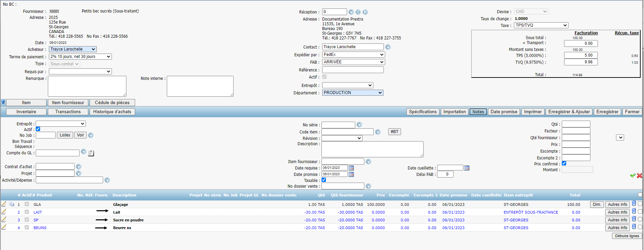Open the Historique d'achats tab
Image resolution: width=644 pixels, height=250 pixels.
pos(112,112)
